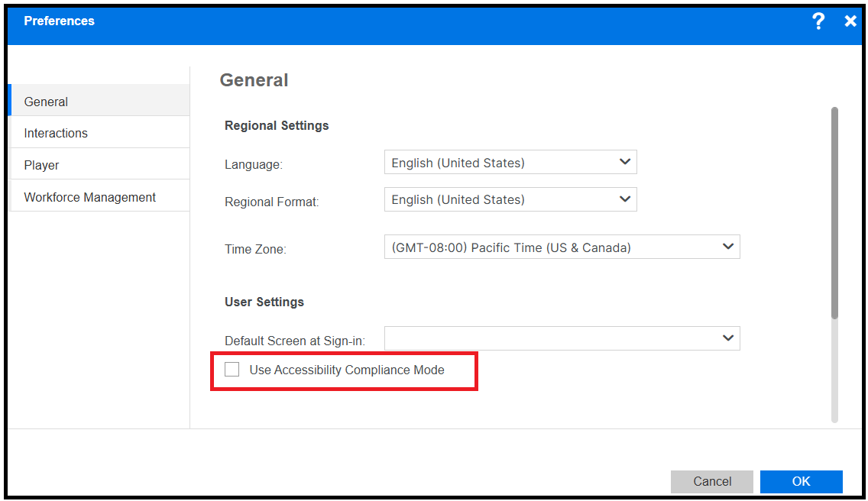Select the General preferences tab
868x501 pixels.
[x=99, y=101]
